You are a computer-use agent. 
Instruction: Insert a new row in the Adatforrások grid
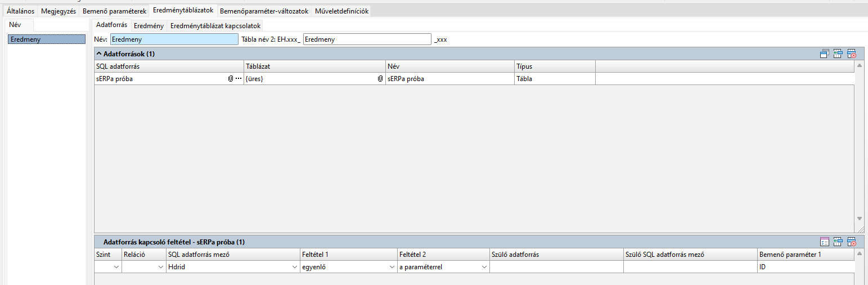(838, 54)
